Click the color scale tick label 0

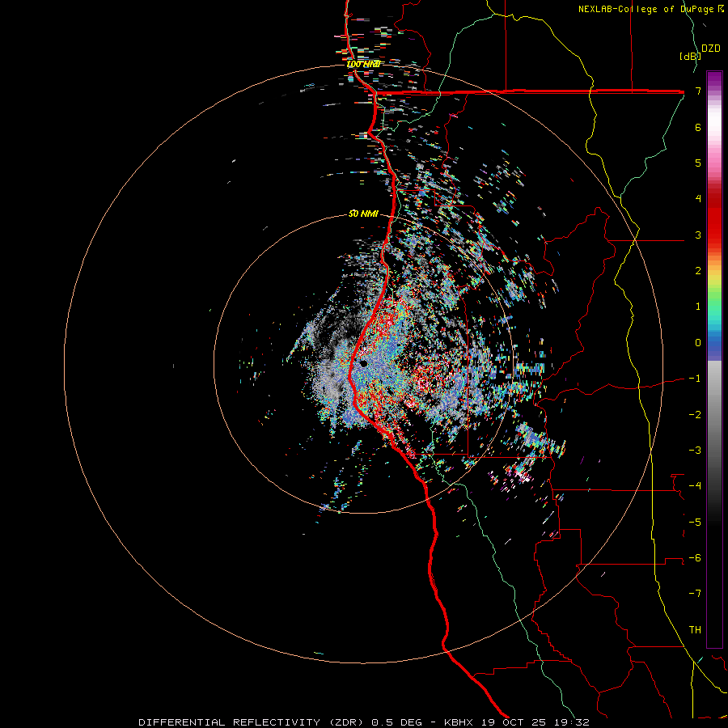tap(698, 343)
